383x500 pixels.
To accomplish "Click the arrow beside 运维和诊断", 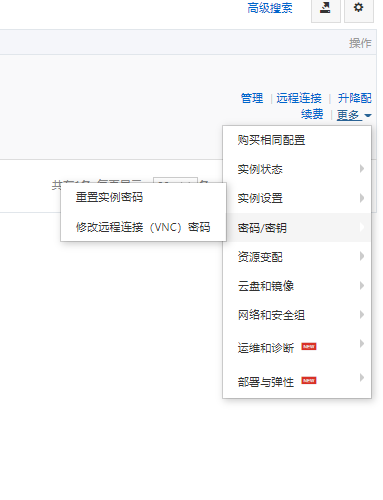I will 362,344.
